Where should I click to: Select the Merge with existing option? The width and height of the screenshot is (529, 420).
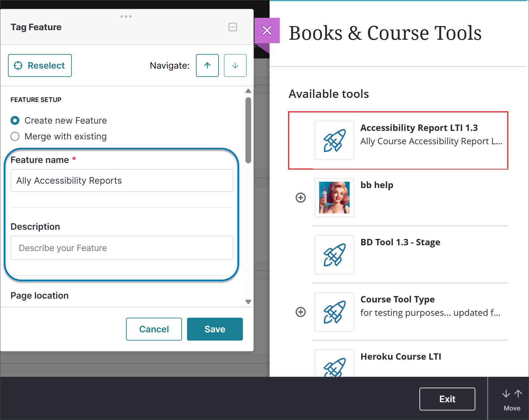(x=15, y=136)
